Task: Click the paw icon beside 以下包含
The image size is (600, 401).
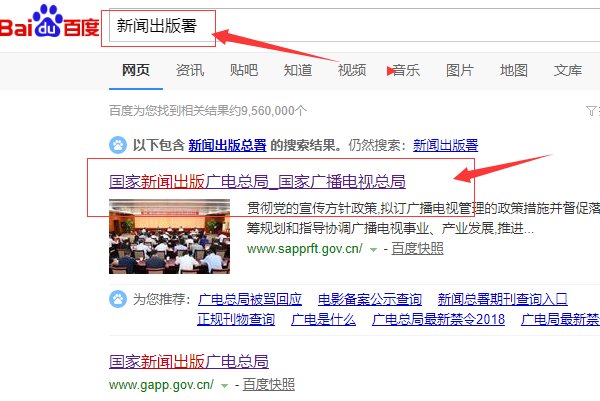Action: pos(118,145)
